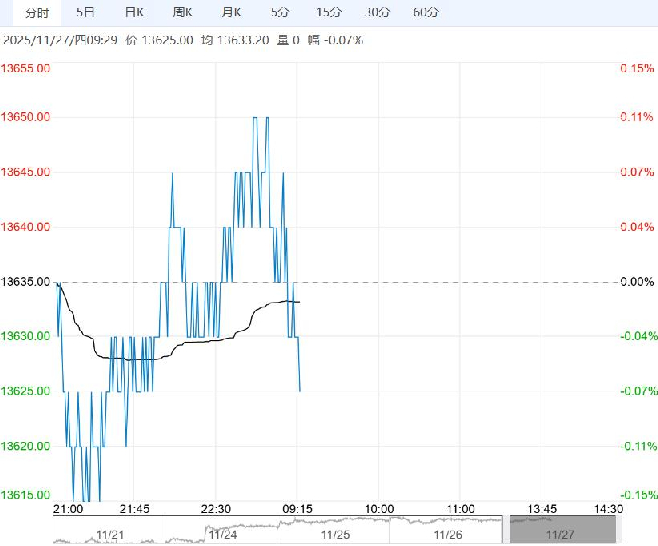Click the black average line on chart

click(x=200, y=341)
